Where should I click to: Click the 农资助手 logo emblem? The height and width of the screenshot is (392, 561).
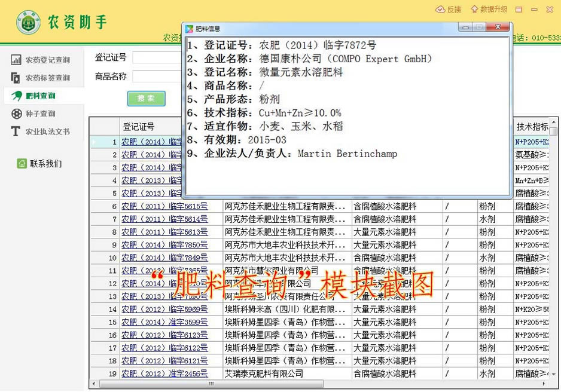(28, 22)
